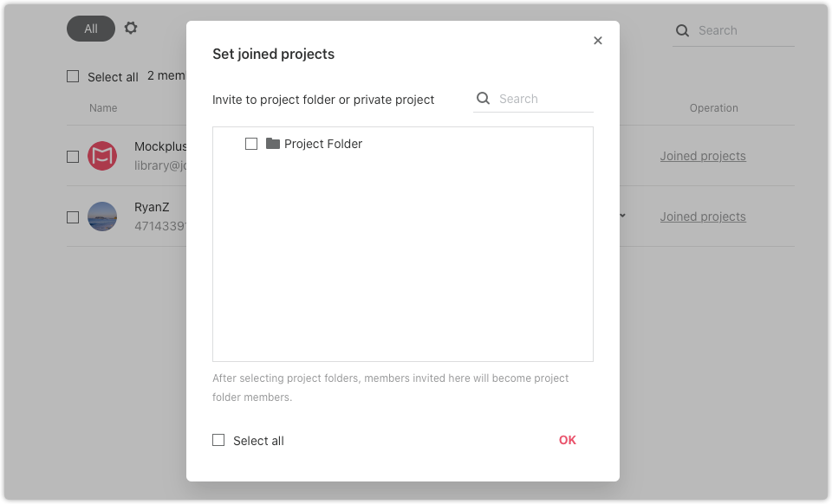
Task: Open Joined projects for Mockplus
Action: pos(703,156)
